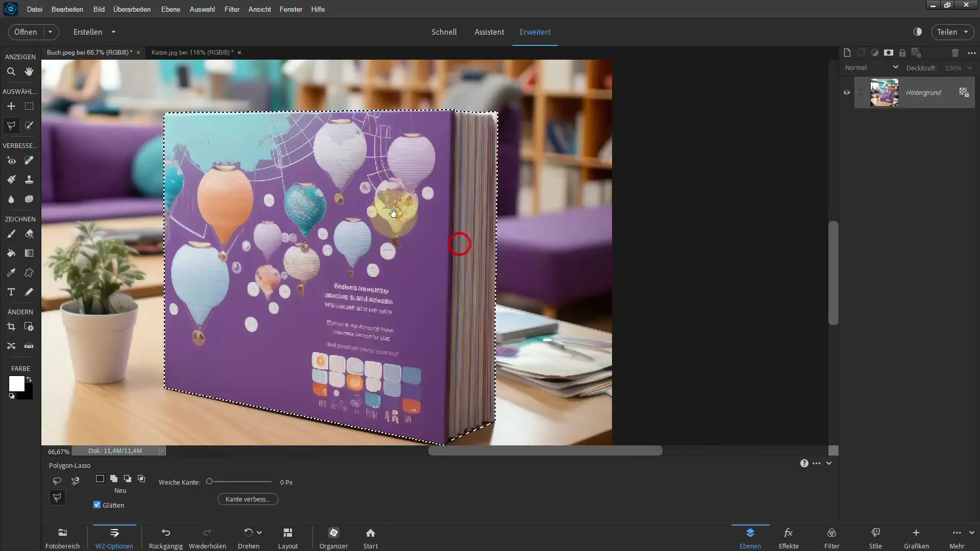Show the Fotobereich photo bin

click(x=63, y=538)
